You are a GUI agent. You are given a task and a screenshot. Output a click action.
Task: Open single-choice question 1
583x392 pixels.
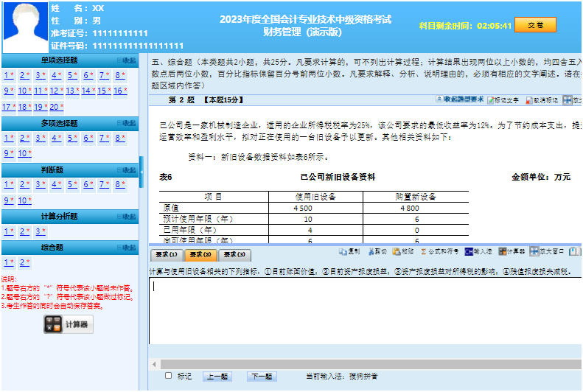[x=9, y=75]
